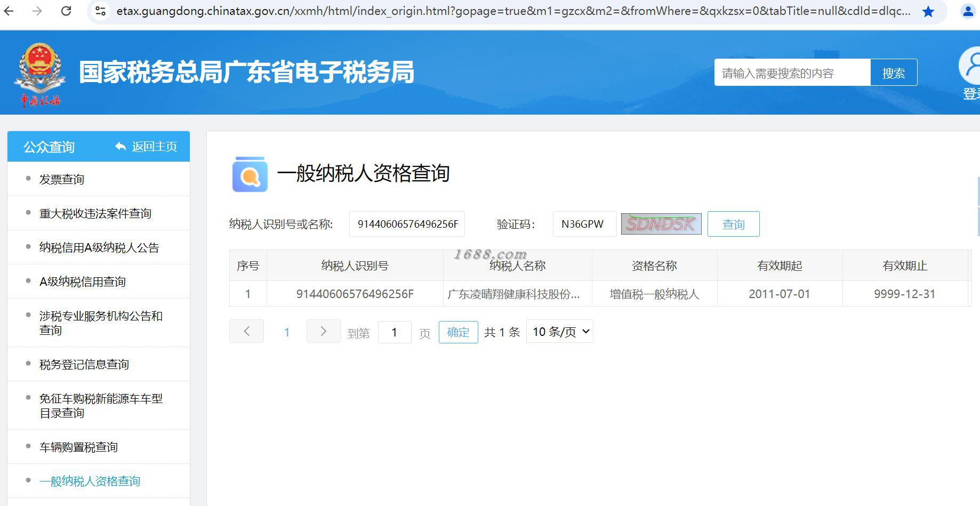Viewport: 980px width, 506px height.
Task: Go back with browser back arrow
Action: (x=9, y=11)
